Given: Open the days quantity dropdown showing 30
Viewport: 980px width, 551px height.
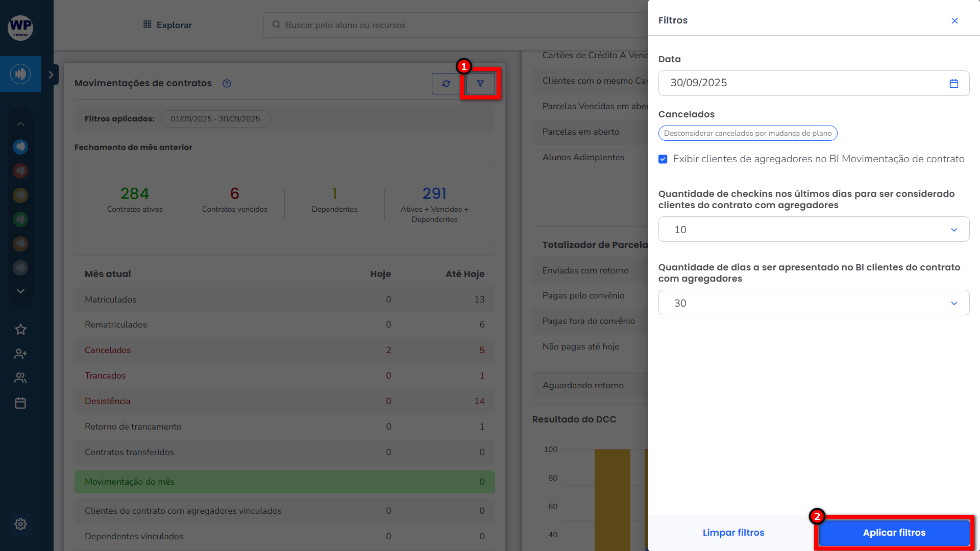Looking at the screenshot, I should pos(814,303).
